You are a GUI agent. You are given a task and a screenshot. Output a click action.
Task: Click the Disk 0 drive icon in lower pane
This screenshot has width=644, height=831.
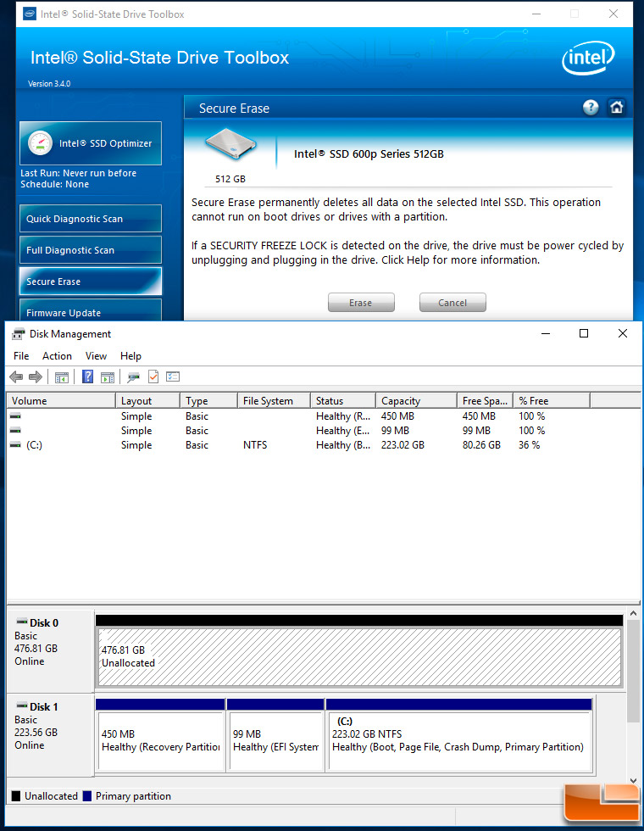(x=22, y=621)
